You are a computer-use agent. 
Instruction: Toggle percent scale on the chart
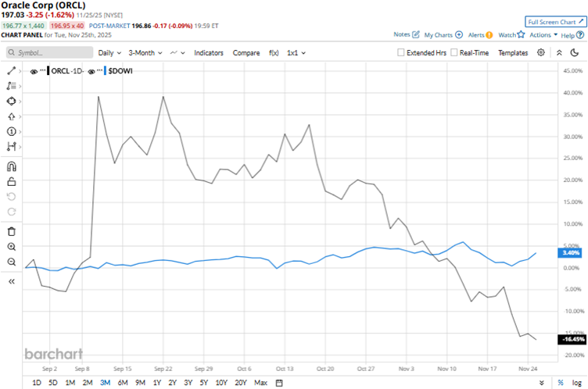click(561, 383)
